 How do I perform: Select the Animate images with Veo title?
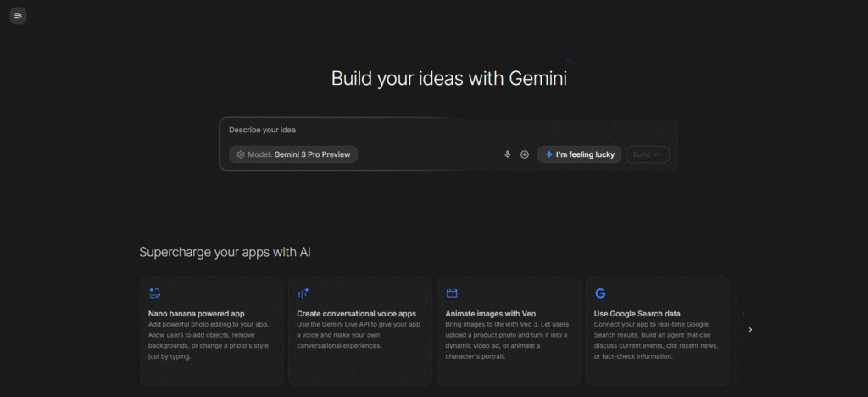491,313
